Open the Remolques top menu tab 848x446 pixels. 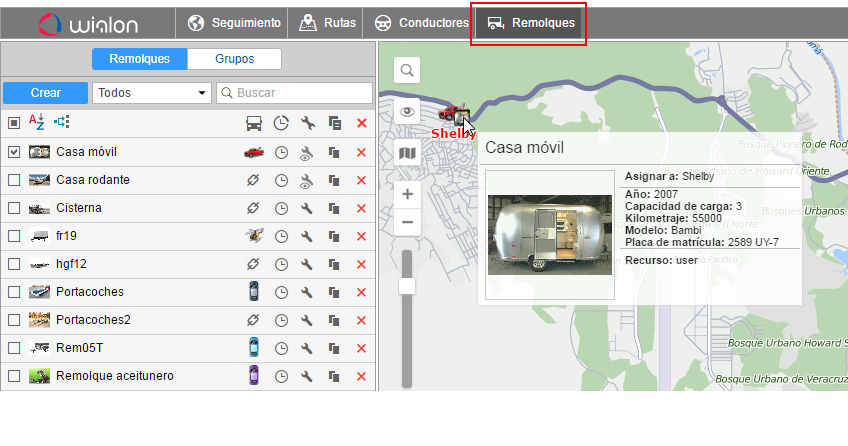click(530, 22)
